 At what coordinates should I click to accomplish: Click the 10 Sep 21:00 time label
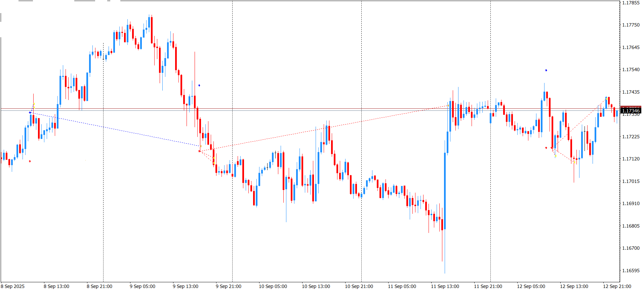359,286
